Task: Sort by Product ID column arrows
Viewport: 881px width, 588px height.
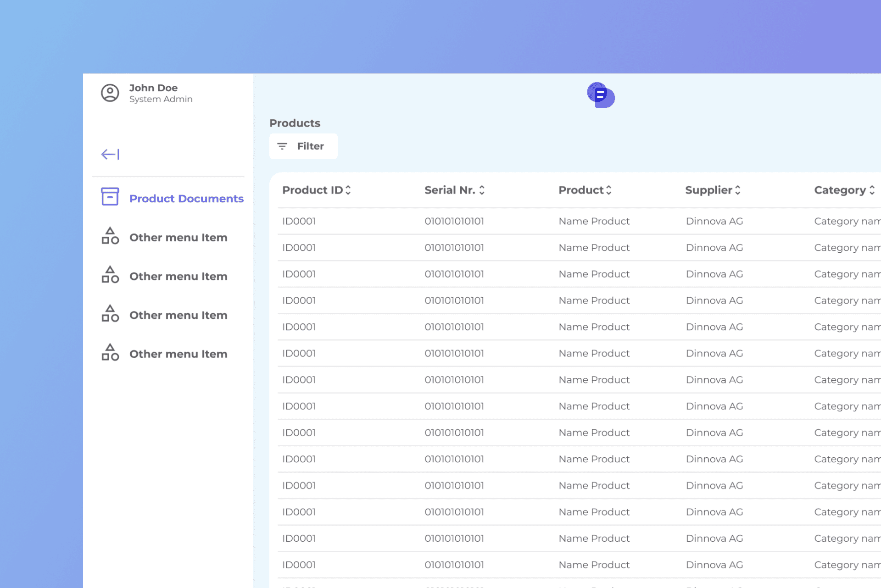Action: pos(348,190)
